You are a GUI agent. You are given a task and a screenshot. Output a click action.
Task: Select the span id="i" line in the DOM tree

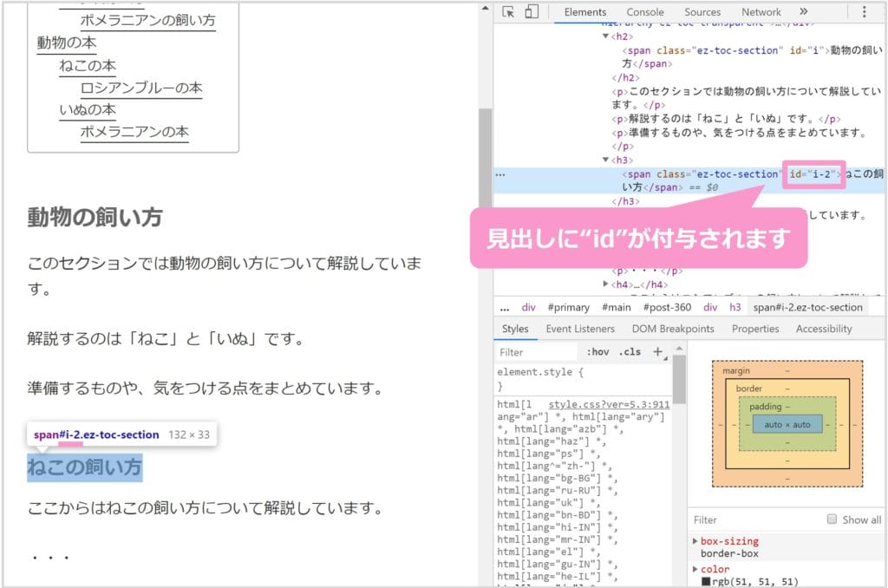[752, 56]
